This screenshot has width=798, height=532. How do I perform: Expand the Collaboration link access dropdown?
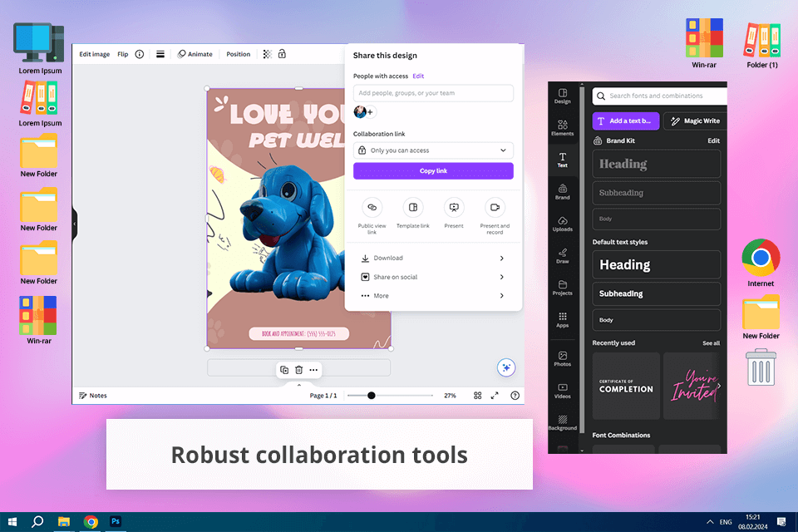(433, 150)
